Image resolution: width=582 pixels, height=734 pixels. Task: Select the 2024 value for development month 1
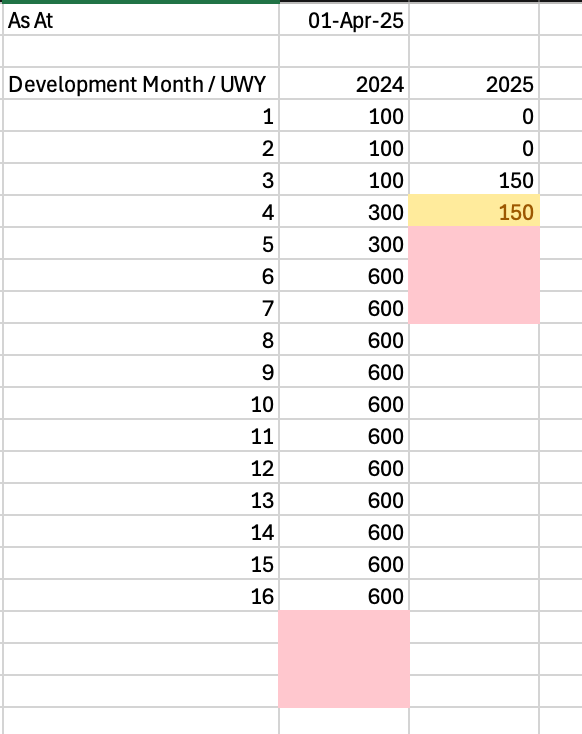pyautogui.click(x=344, y=116)
